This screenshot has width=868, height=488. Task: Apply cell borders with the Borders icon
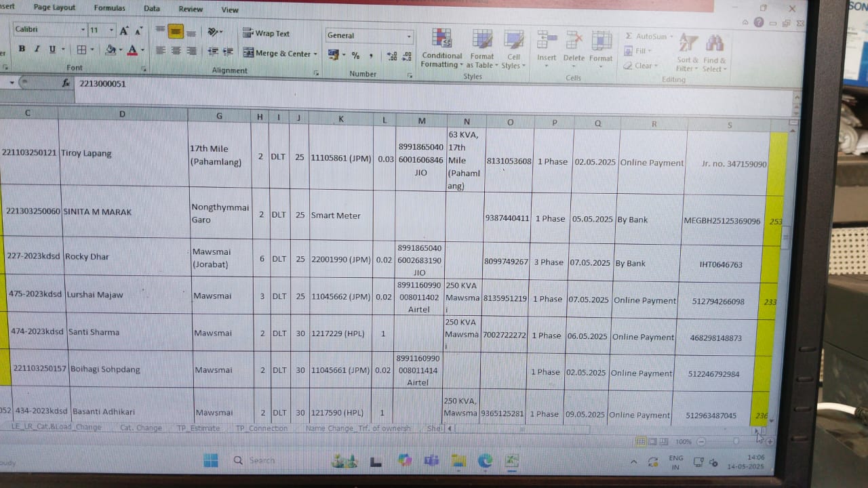81,49
